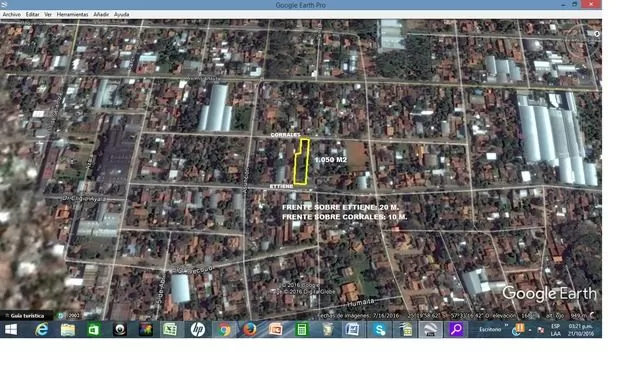Image resolution: width=640 pixels, height=377 pixels.
Task: Click the FRENTE SOBRE ETTIENE: 20 M. text
Action: click(x=340, y=207)
